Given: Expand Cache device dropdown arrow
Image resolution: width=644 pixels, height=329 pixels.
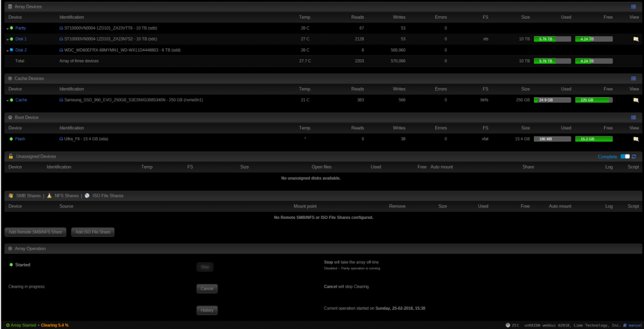Looking at the screenshot, I should click(7, 100).
